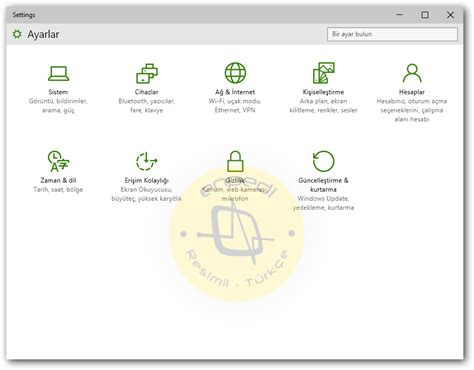Click 'Hesabınız, oturum açma seçeneklerini' description
The image size is (474, 370).
(x=412, y=110)
